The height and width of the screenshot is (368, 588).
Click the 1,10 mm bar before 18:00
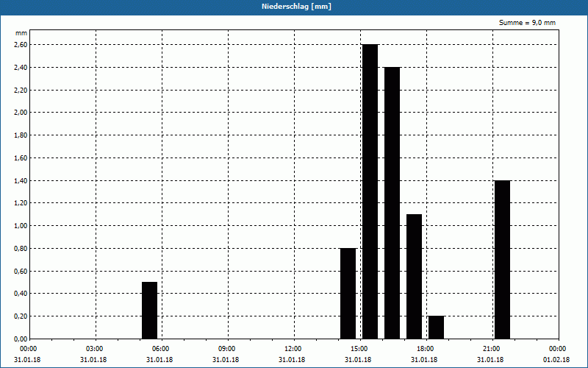pos(415,277)
